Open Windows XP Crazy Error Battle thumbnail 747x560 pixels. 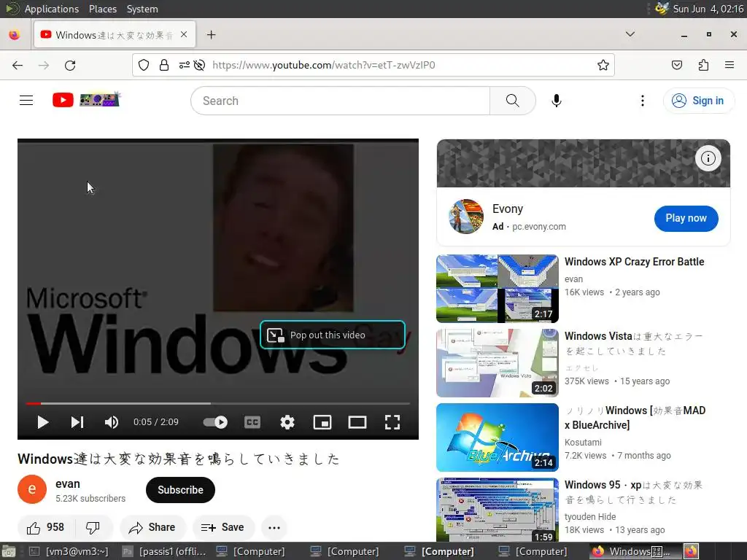tap(498, 289)
